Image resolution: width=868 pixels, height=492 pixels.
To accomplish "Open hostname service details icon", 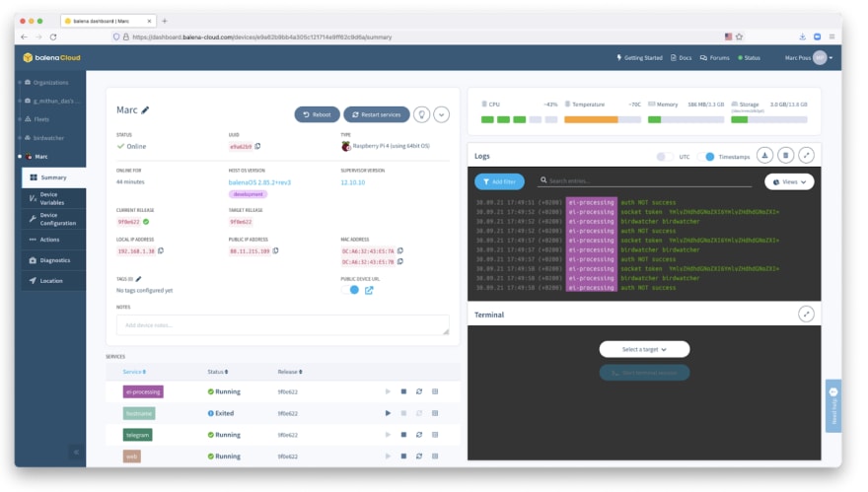I will [x=435, y=413].
